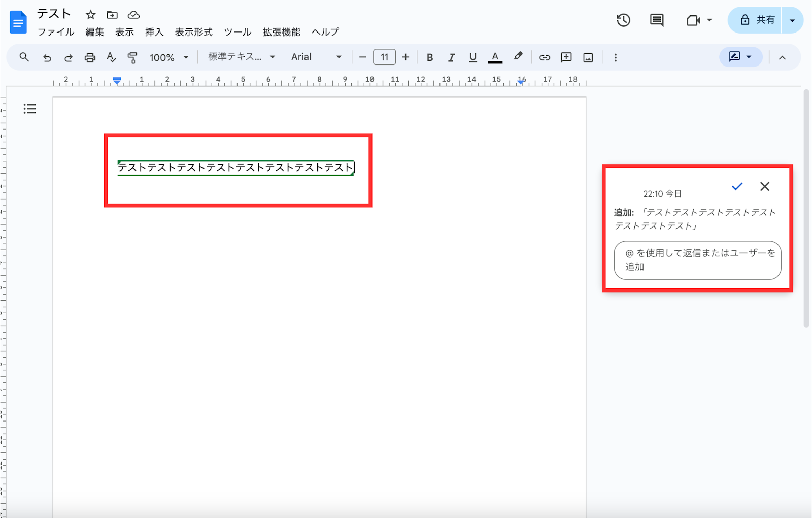Decrease font size with minus button
The height and width of the screenshot is (518, 812).
point(362,57)
